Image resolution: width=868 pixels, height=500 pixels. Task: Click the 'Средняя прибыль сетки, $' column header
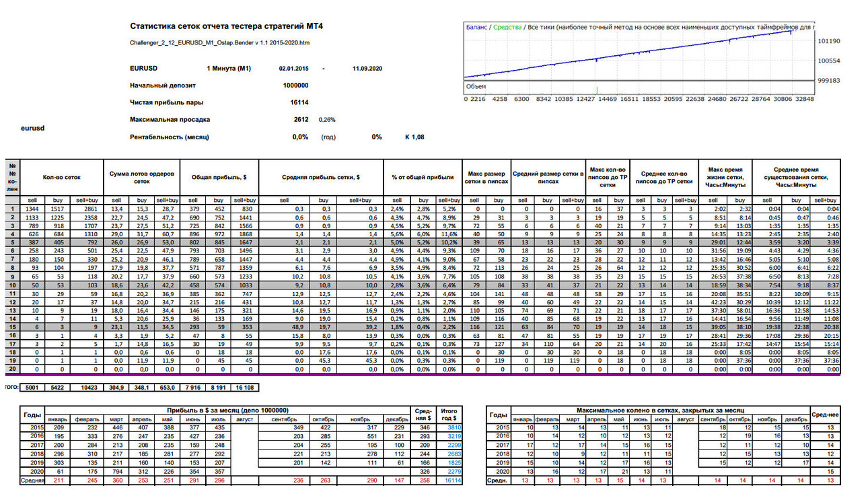(x=320, y=178)
